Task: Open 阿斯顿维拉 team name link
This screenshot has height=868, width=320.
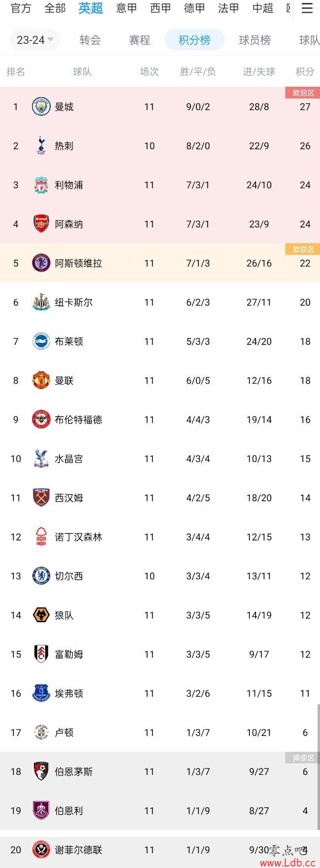Action: (x=78, y=263)
